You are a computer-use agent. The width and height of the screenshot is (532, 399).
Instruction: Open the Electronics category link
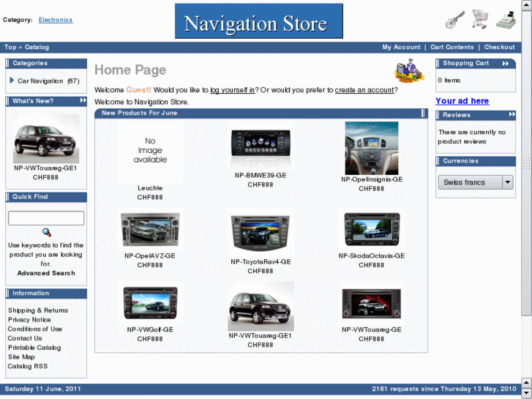pos(56,20)
